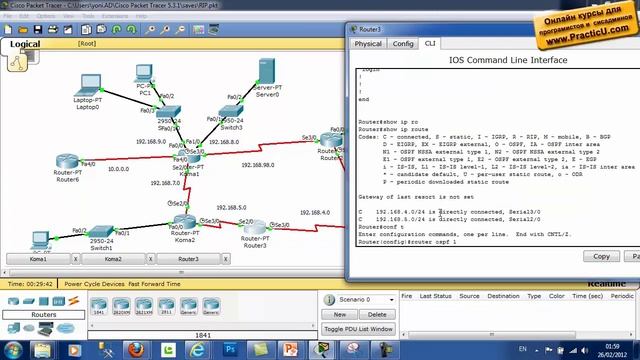
Task: Click the Paste toolbar icon
Action: pyautogui.click(x=101, y=29)
